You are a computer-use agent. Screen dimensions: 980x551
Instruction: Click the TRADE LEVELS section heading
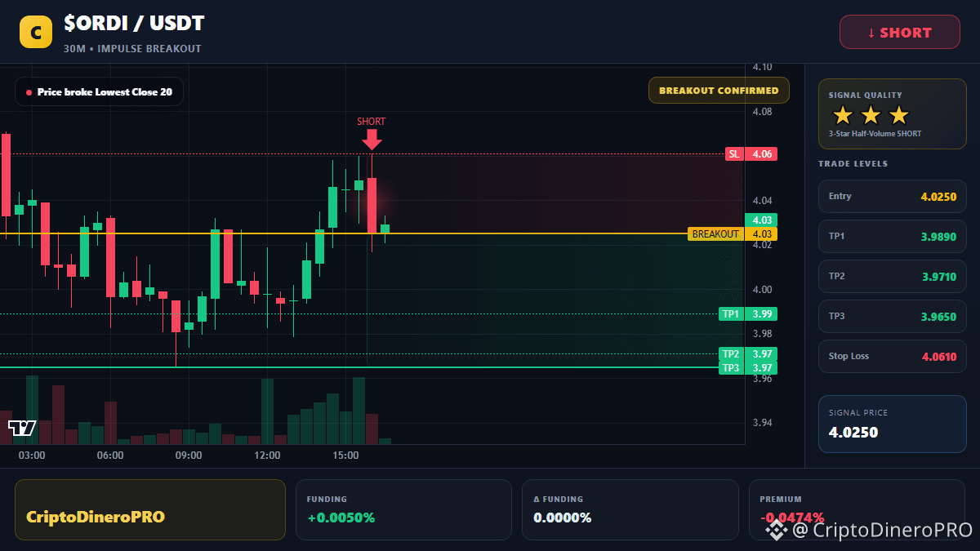(x=853, y=164)
